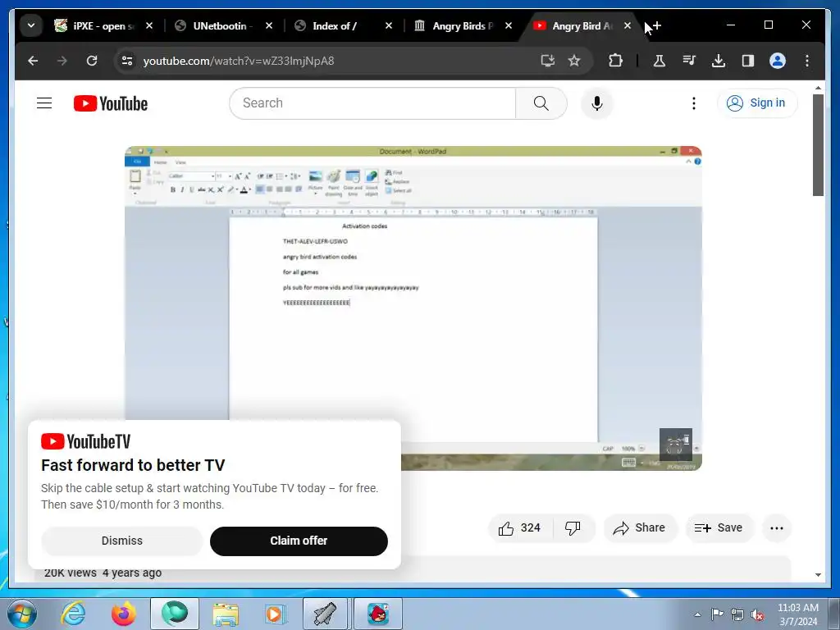Screen dimensions: 840x630
Task: Go to the YouTube home logo
Action: (x=111, y=103)
